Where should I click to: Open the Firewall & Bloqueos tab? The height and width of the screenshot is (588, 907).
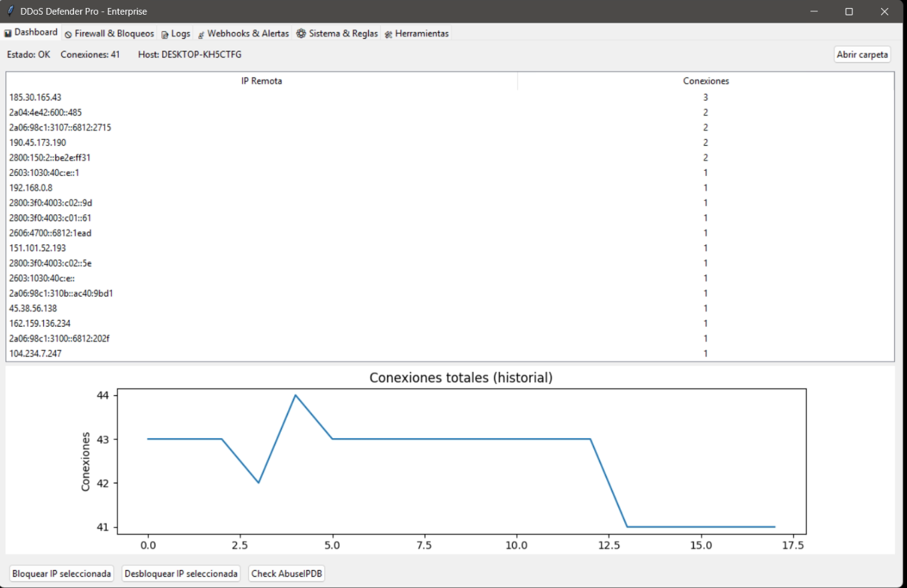pyautogui.click(x=109, y=33)
